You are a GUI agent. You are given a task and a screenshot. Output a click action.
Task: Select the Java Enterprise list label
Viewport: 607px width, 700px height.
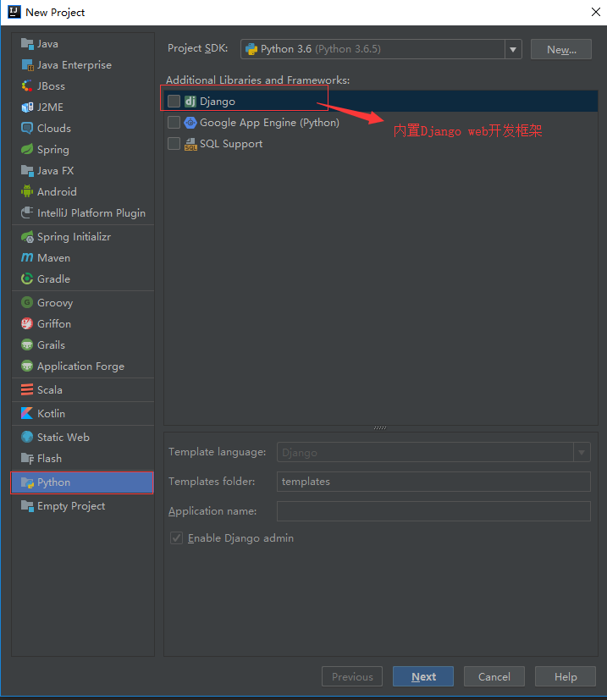click(x=74, y=65)
